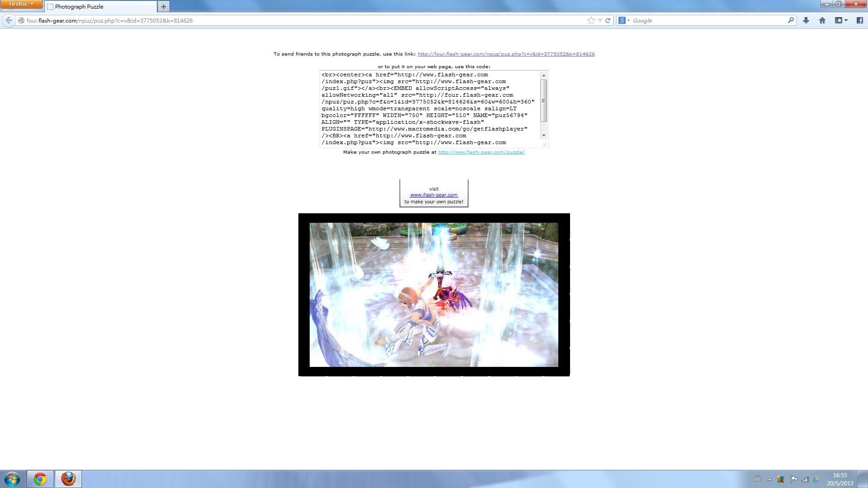Go to the Firefox home page icon
868x488 pixels.
[822, 20]
